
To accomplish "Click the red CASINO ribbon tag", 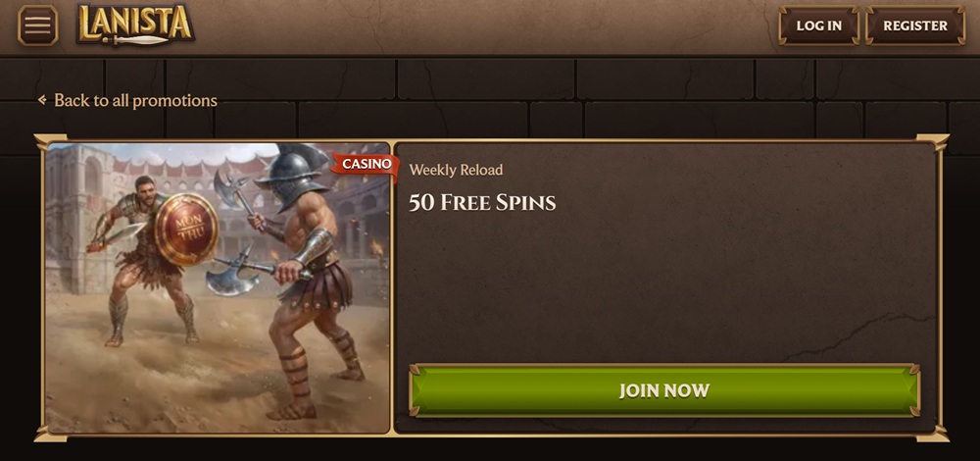I will (x=367, y=165).
